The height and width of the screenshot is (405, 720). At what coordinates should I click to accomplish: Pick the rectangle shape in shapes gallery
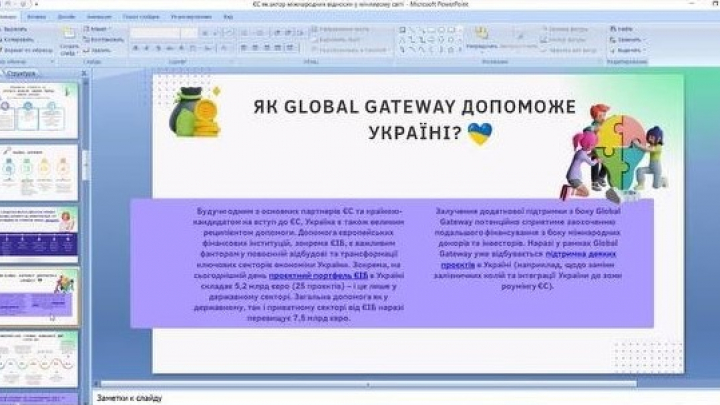coord(432,30)
